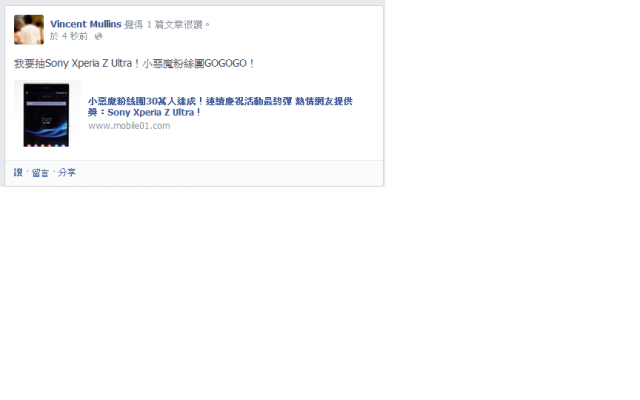The width and height of the screenshot is (640, 400).
Task: Click 留言 to comment on the post
Action: [40, 173]
